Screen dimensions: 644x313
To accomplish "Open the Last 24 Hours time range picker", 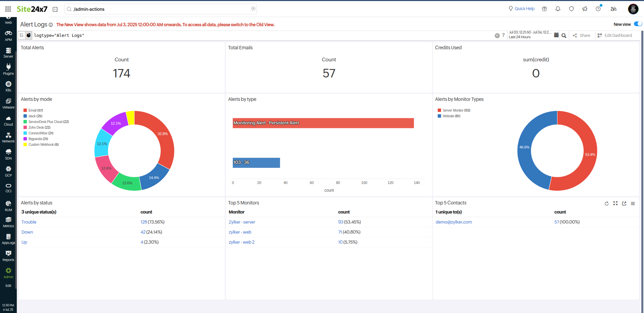I will [x=530, y=35].
